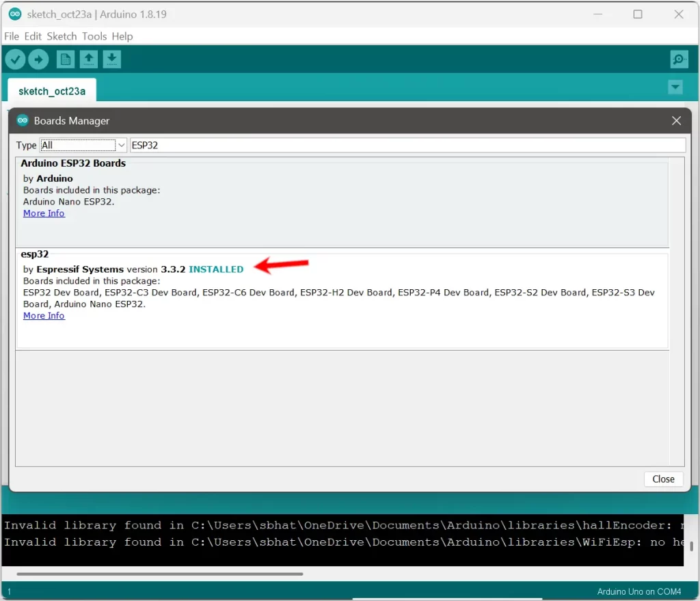
Task: Click the Arduino logo in Boards Manager title
Action: pos(23,120)
